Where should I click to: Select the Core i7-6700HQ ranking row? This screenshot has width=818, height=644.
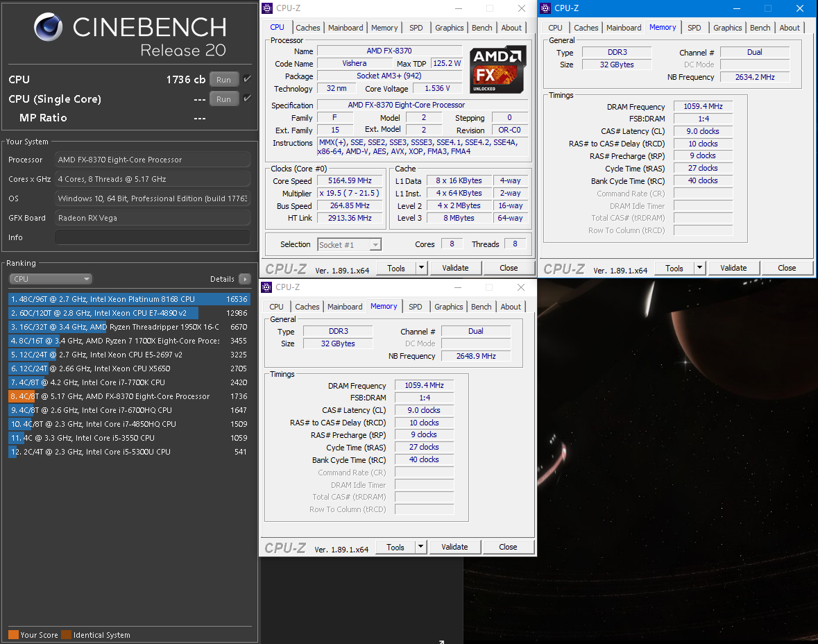(129, 410)
